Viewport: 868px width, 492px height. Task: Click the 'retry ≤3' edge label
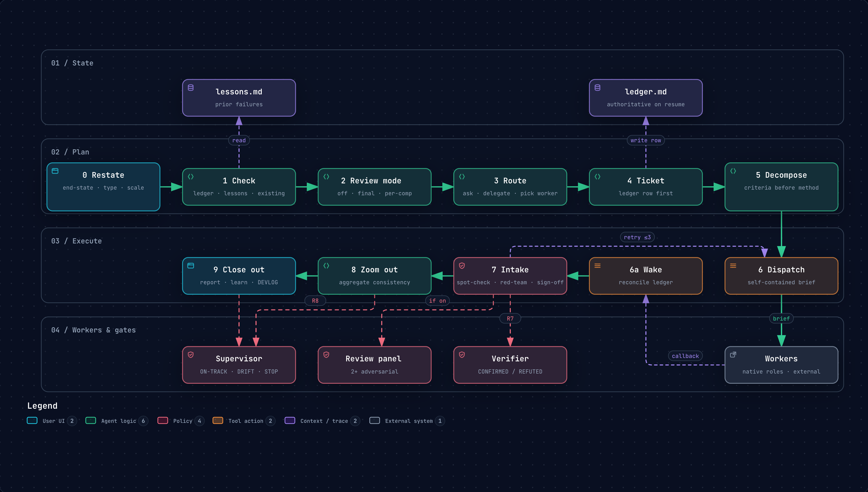(637, 237)
